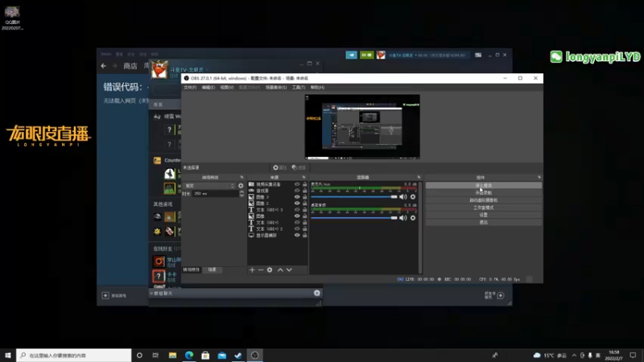Open the 商店 page in Steam

[x=130, y=66]
